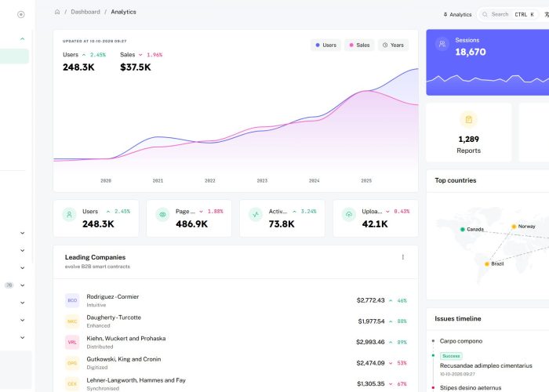Click the Brazil map marker
This screenshot has width=549, height=392.
pos(486,264)
